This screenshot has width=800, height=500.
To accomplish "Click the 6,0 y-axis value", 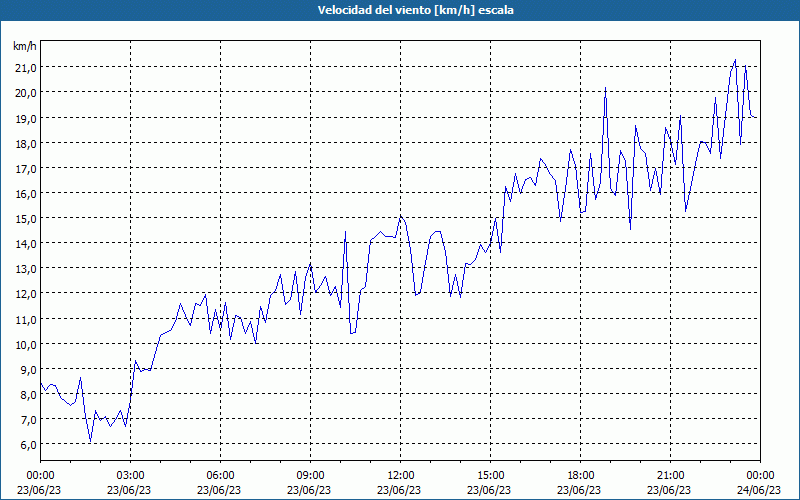I will [x=27, y=444].
